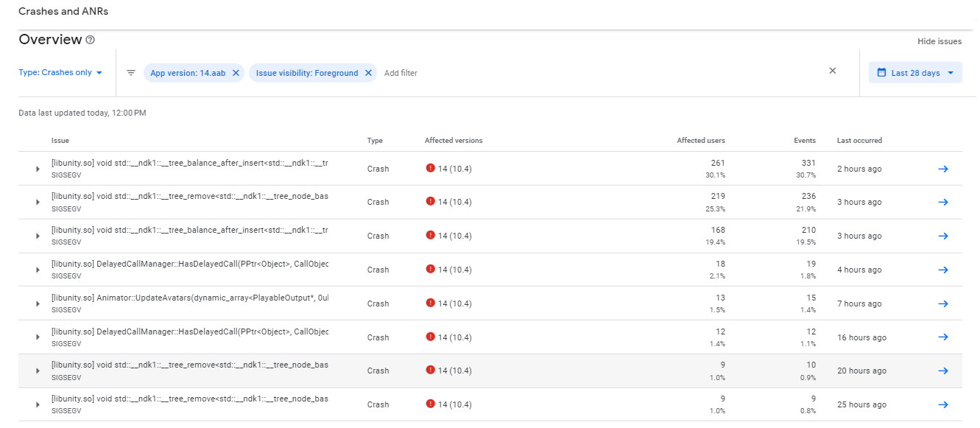Expand the first tree_balance_after_insert crash row
This screenshot has height=428, width=980.
pos(37,168)
